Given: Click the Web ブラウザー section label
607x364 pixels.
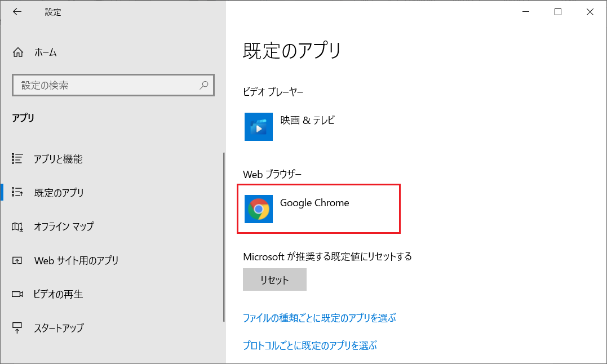Looking at the screenshot, I should click(x=272, y=175).
